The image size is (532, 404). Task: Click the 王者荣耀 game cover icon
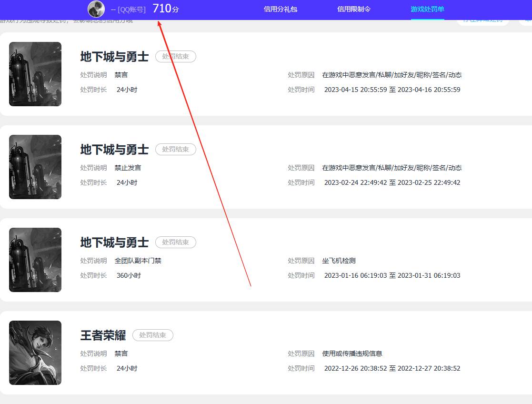pyautogui.click(x=35, y=353)
